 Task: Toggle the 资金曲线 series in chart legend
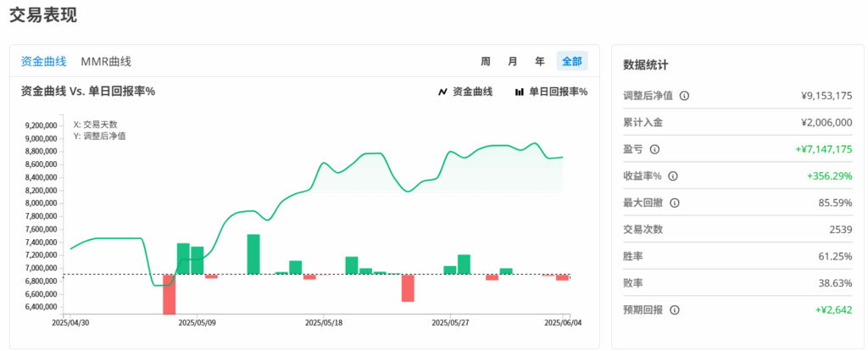465,92
